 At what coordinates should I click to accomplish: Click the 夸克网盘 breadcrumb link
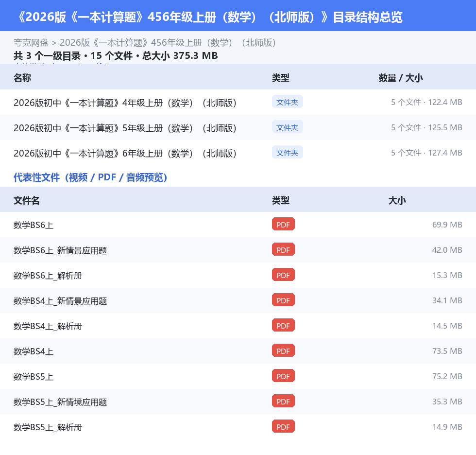coord(31,43)
